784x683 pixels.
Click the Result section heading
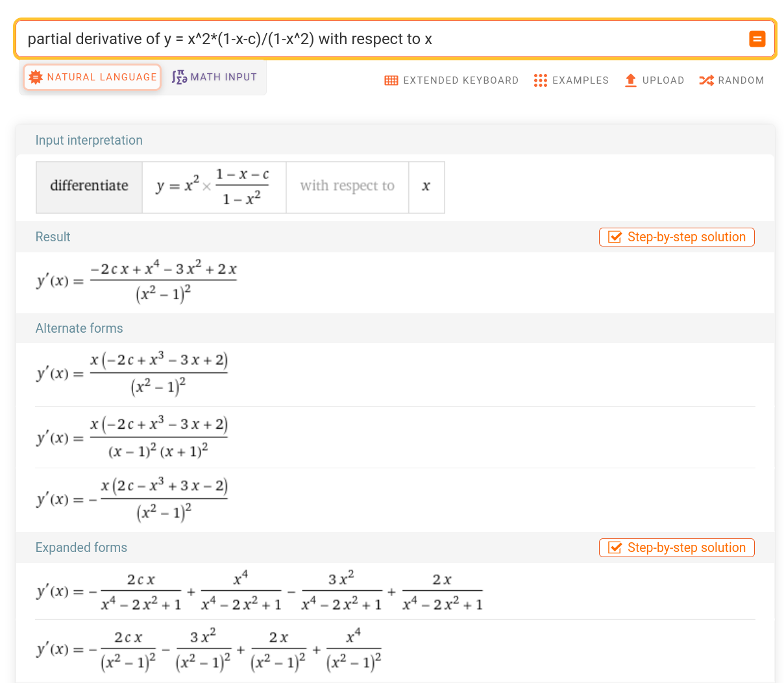53,237
